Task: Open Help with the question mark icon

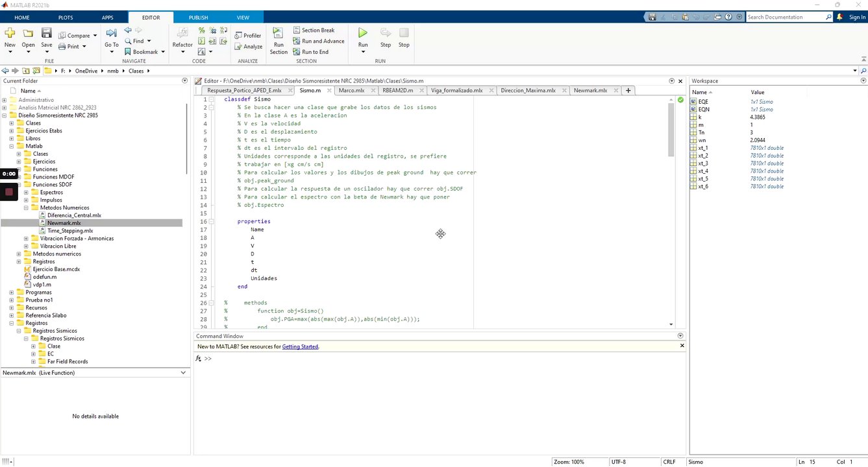Action: 730,18
